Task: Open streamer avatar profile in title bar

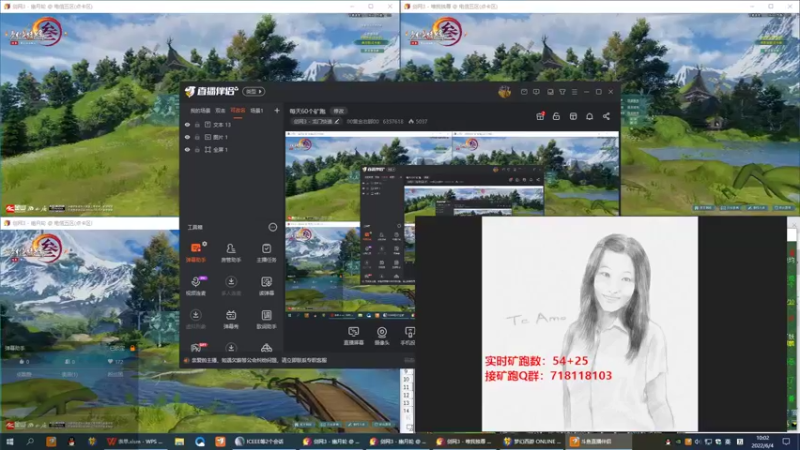Action: (x=505, y=92)
